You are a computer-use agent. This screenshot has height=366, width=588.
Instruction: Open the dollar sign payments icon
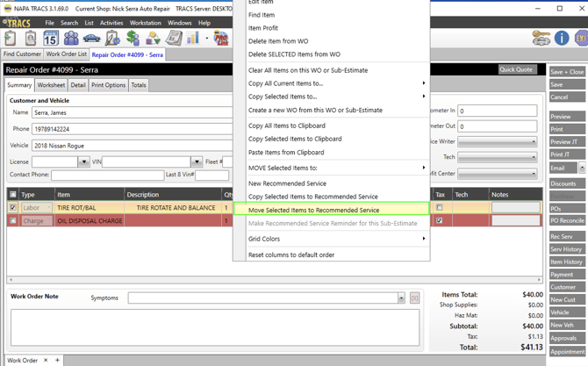coord(133,39)
